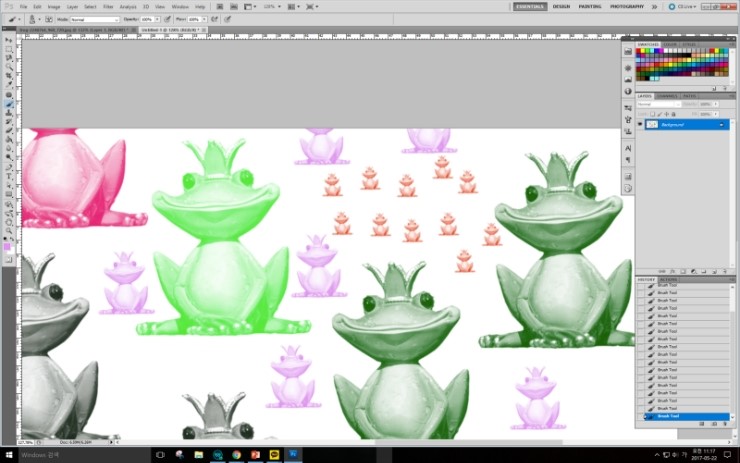The width and height of the screenshot is (740, 463).
Task: Select the Move tool in the toolbox
Action: pyautogui.click(x=9, y=39)
